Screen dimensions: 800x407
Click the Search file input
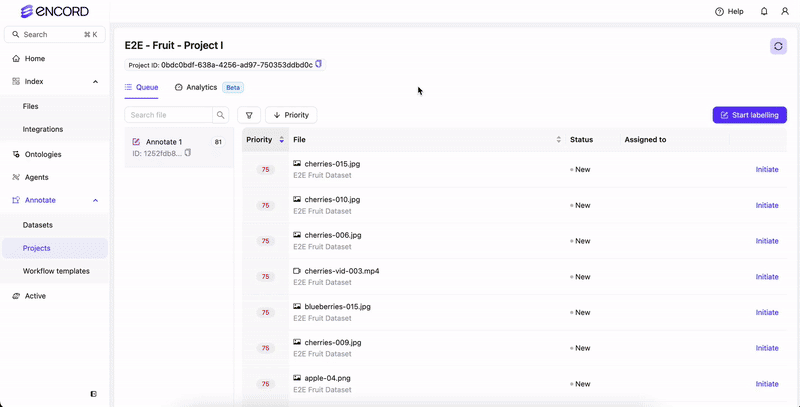click(x=168, y=115)
